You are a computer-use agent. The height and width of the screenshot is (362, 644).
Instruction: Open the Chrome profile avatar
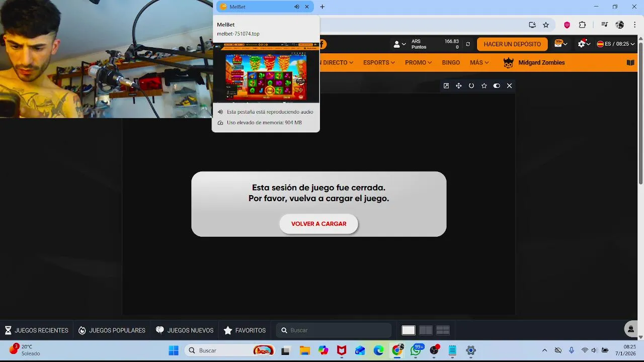coord(620,25)
